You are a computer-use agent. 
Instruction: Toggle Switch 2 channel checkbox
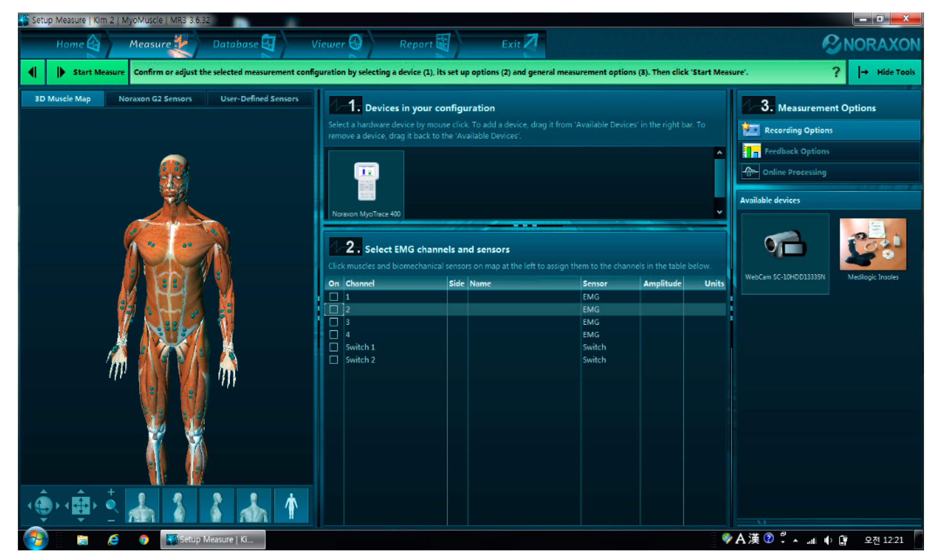click(x=334, y=360)
